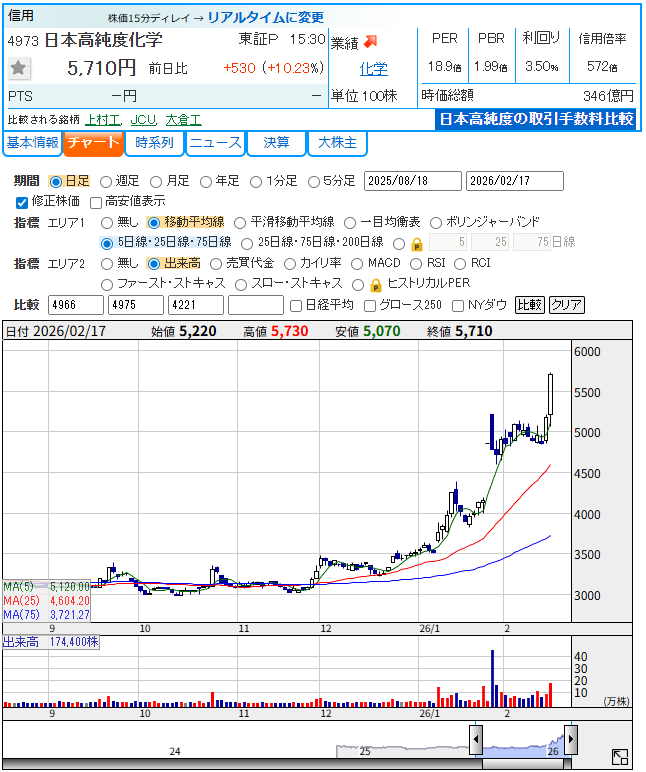Open 大株主 tab
The image size is (646, 772).
[x=337, y=143]
